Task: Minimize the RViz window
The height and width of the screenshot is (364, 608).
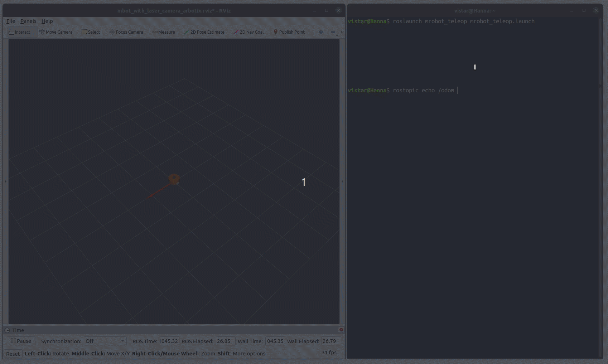Action: 314,11
